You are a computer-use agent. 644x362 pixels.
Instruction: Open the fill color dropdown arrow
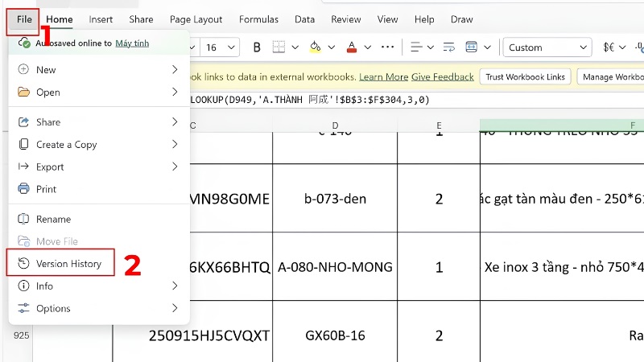[x=332, y=47]
